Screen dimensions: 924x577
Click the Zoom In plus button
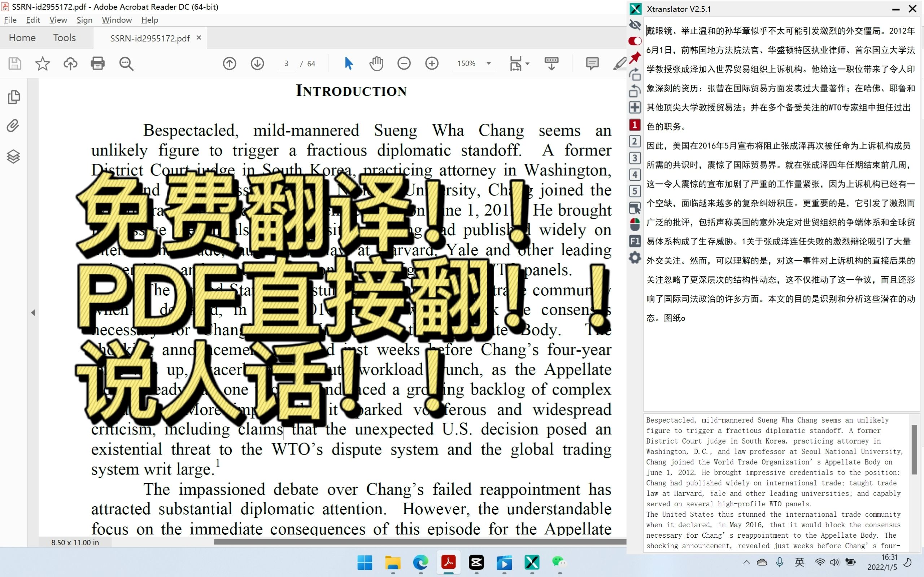point(431,63)
